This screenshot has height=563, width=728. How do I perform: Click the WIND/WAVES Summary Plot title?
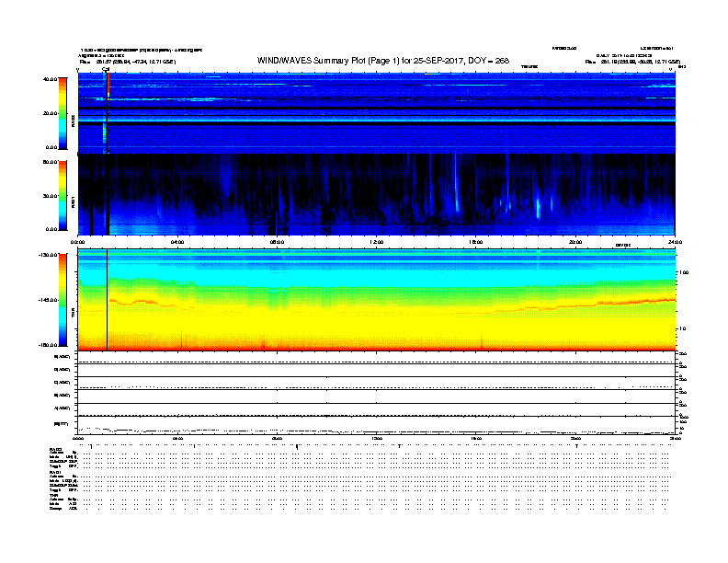point(383,61)
